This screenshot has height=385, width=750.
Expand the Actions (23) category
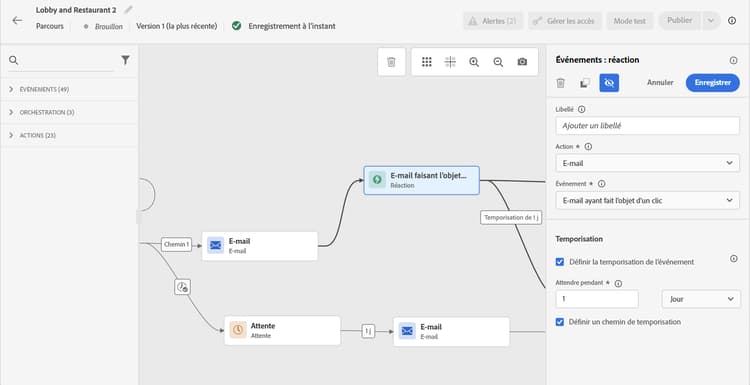click(x=69, y=135)
